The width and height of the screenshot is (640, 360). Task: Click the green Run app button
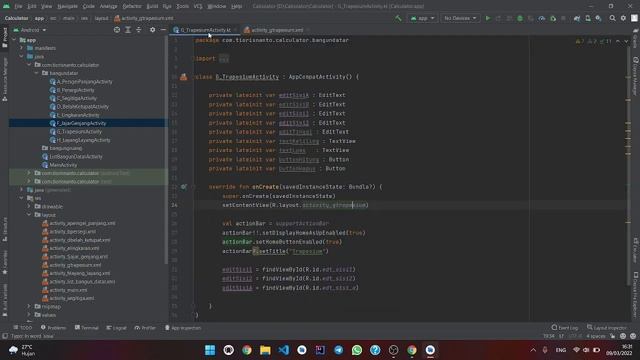coord(488,18)
